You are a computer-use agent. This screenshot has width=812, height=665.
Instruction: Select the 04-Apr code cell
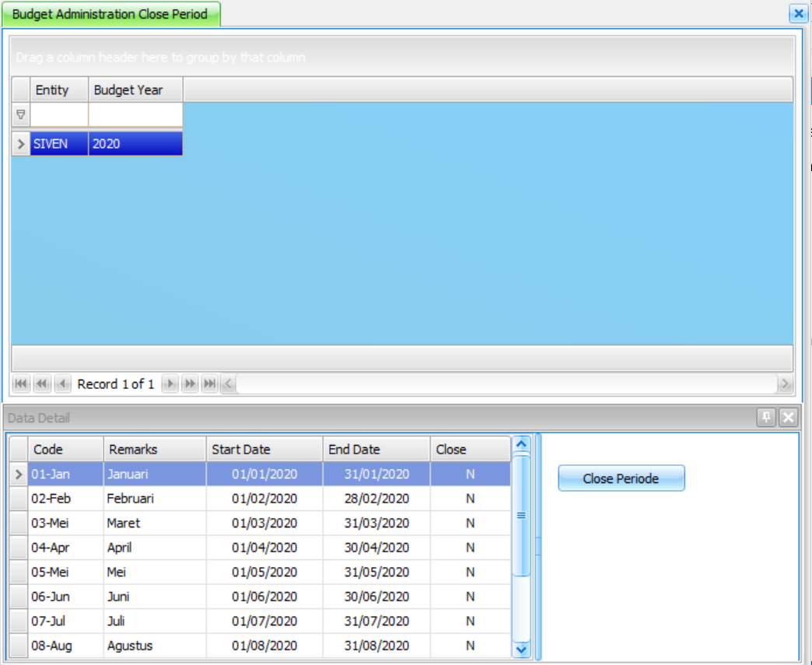(66, 548)
